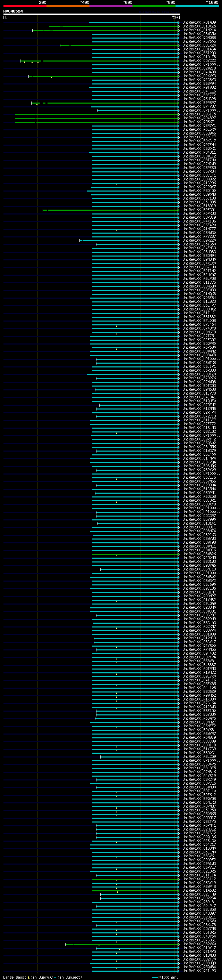The height and width of the screenshot is (980, 222).
Task: Click label UniRef100_B9FGD1
Action: coord(199,210)
